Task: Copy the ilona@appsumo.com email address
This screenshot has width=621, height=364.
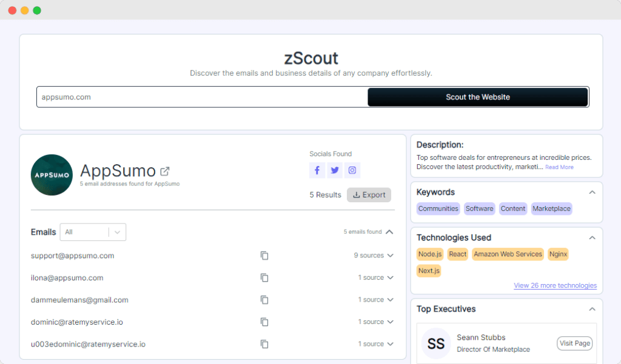Action: (x=264, y=277)
